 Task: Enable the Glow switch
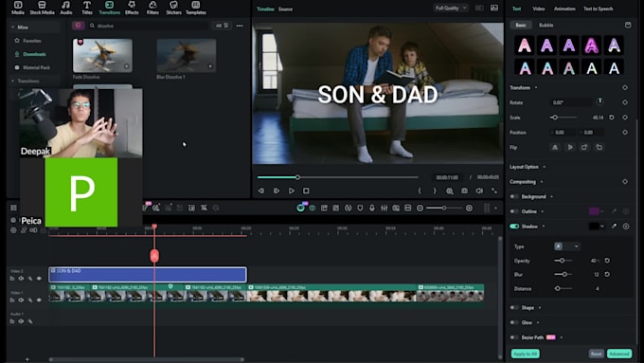point(514,322)
